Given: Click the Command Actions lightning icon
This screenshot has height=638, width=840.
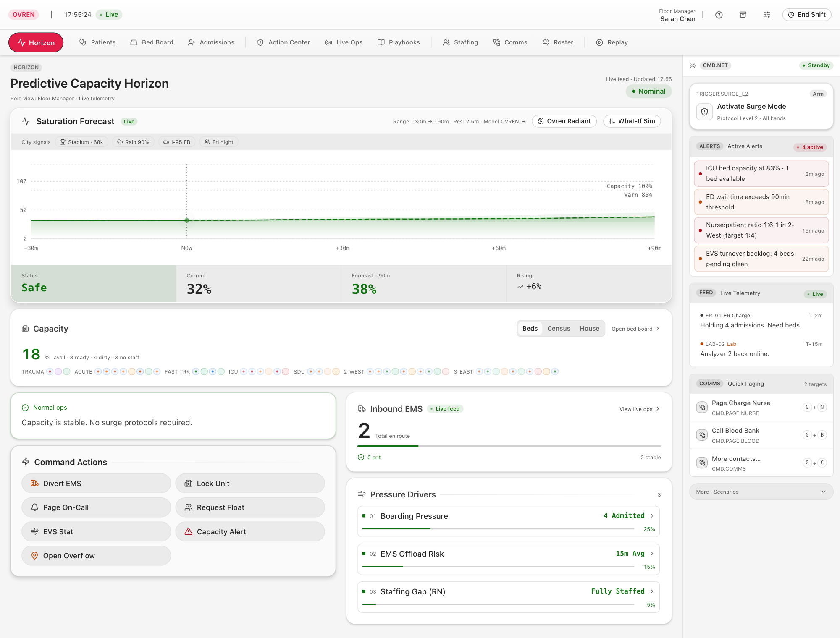Looking at the screenshot, I should 26,462.
